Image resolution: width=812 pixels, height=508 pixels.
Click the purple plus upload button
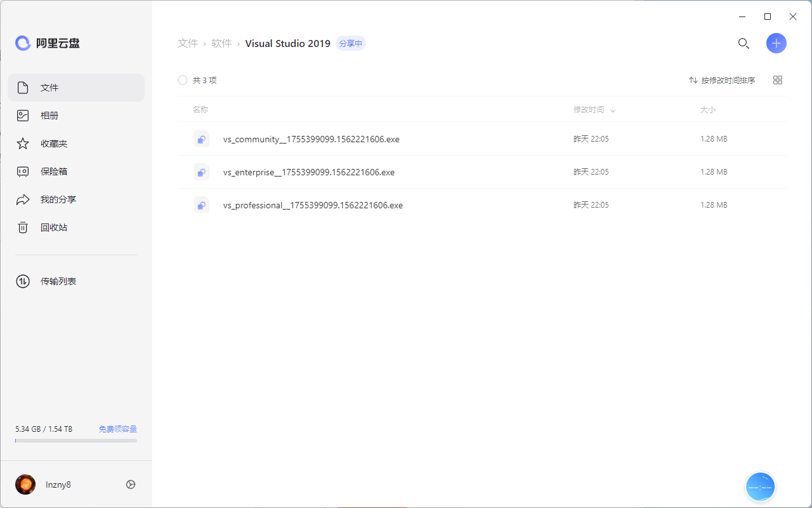(x=776, y=43)
